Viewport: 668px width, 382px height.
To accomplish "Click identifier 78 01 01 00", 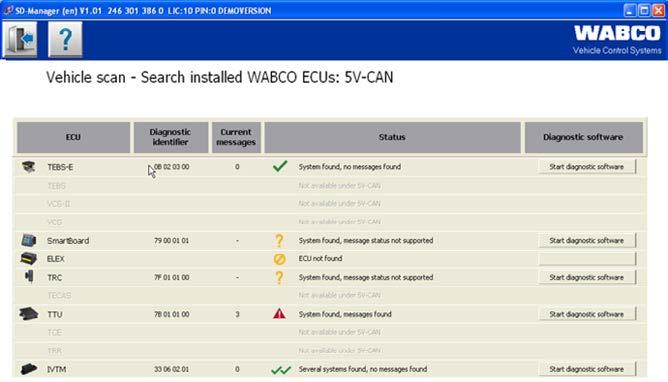I will pyautogui.click(x=172, y=314).
